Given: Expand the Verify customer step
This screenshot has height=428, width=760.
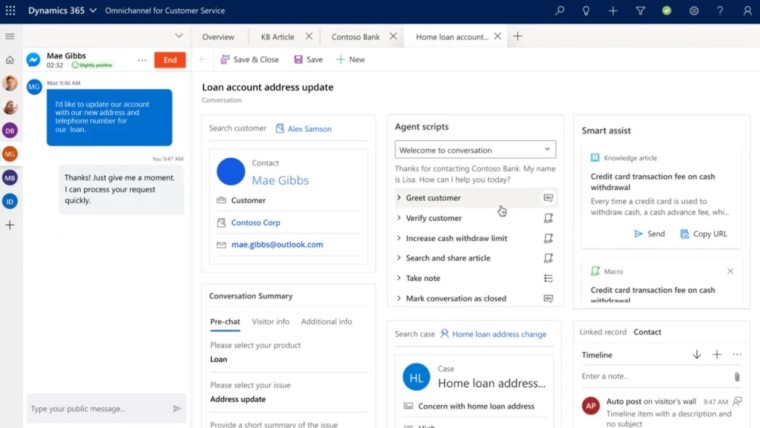Looking at the screenshot, I should pos(399,218).
